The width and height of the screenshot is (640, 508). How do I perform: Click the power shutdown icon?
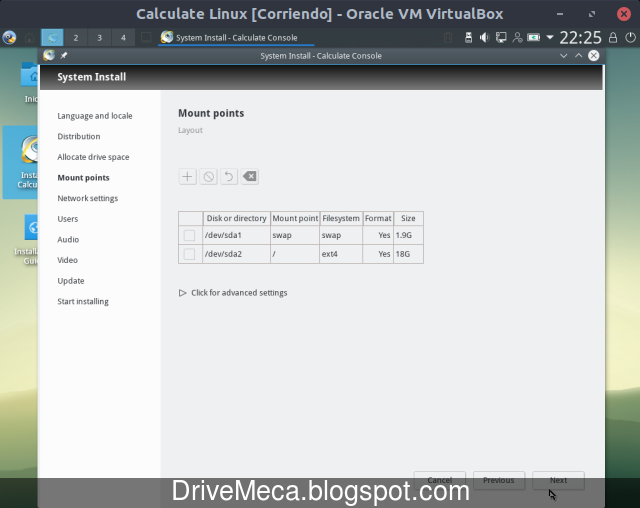point(630,38)
